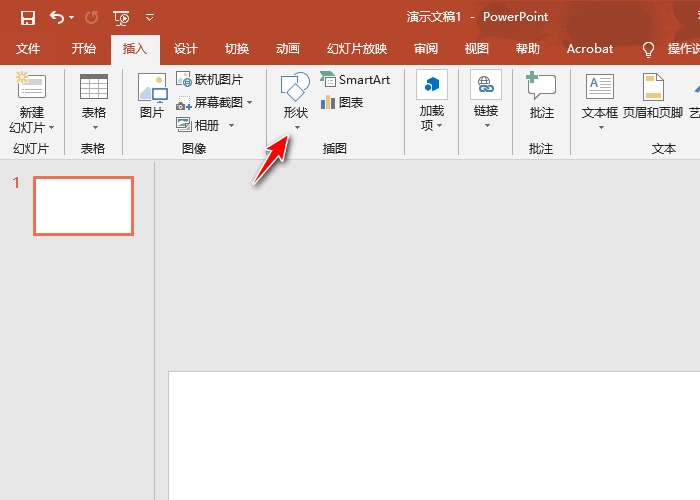Expand the 文本框 dropdown arrow

click(x=601, y=128)
